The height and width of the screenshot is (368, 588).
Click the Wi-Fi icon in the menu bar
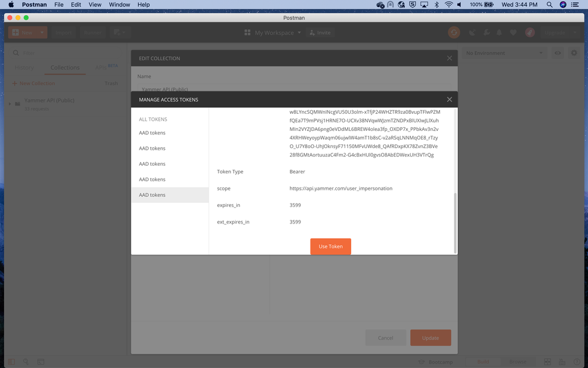(x=448, y=5)
